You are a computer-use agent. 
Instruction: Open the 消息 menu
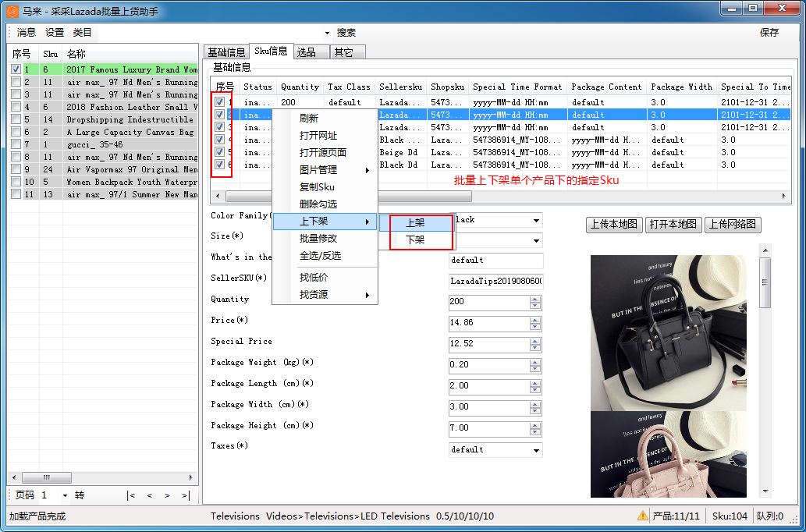(x=27, y=33)
